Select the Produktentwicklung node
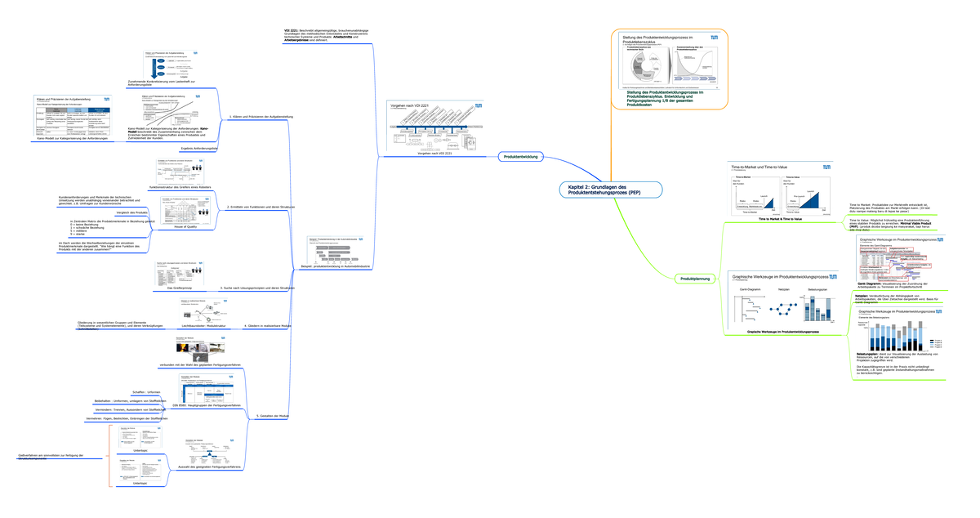 pos(520,156)
